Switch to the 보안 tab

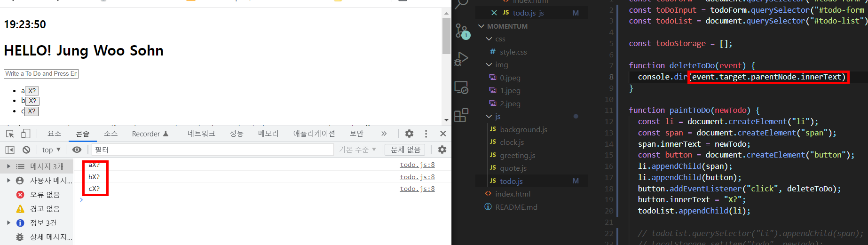point(356,134)
